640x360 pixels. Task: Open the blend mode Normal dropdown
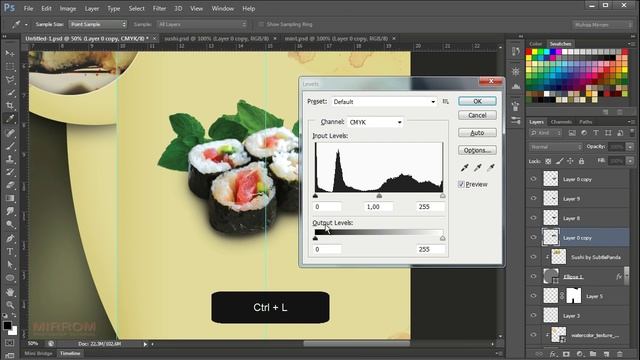pyautogui.click(x=556, y=147)
